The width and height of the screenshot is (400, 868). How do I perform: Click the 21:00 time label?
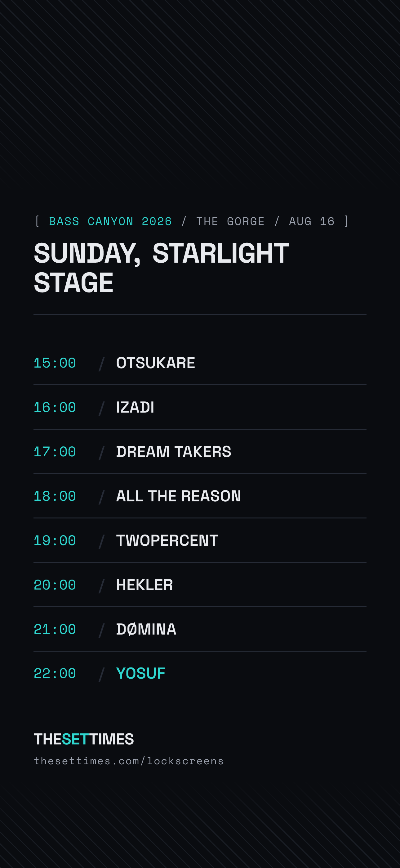(x=55, y=630)
